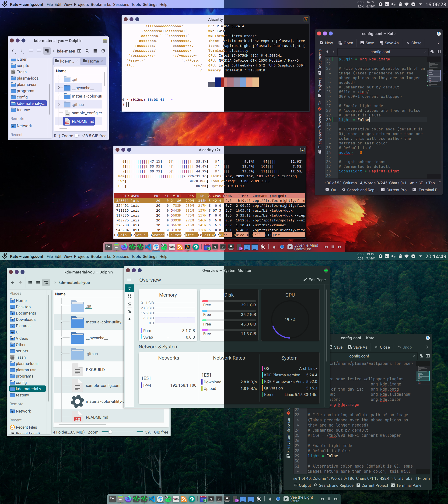Open the Git sidebar tab in Kate
The width and height of the screenshot is (448, 504).
(320, 105)
